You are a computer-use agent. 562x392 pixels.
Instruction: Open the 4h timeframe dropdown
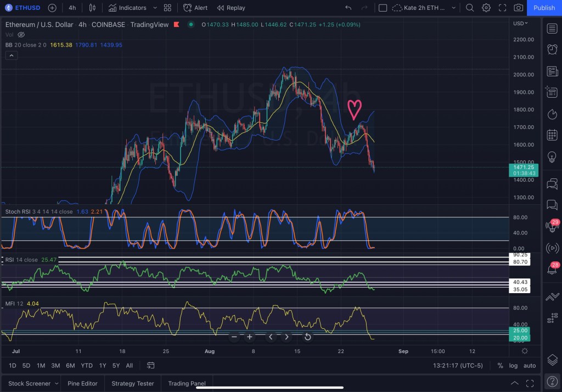(x=72, y=8)
